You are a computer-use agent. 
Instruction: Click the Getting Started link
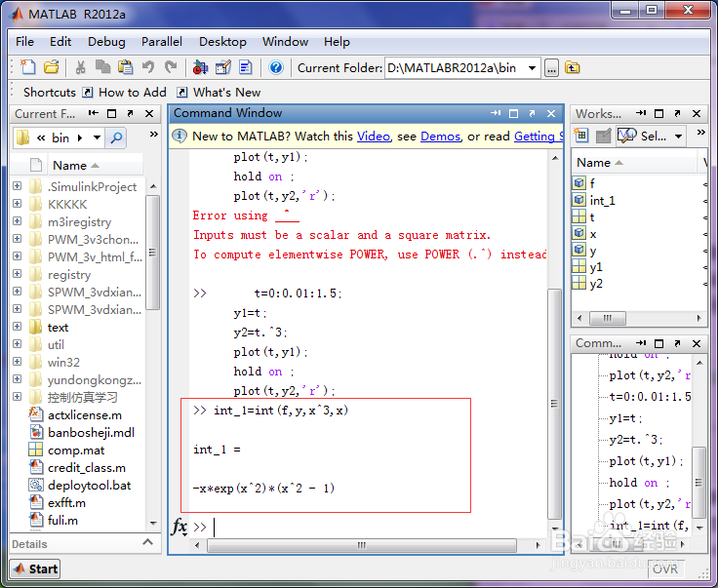pos(538,137)
